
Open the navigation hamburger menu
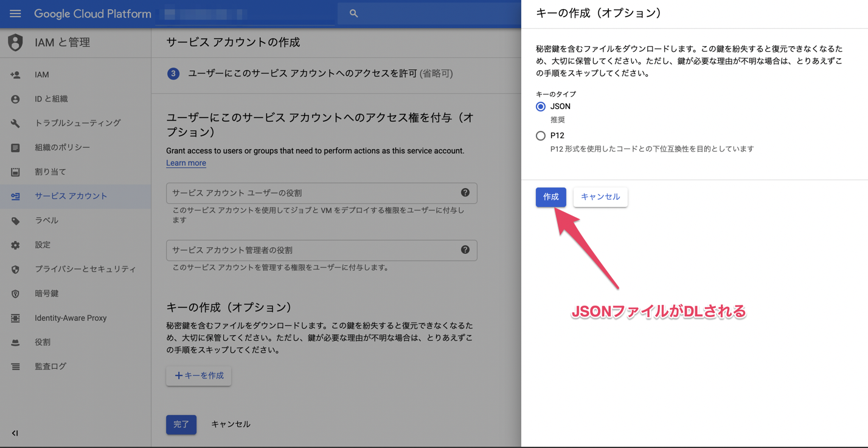[15, 13]
